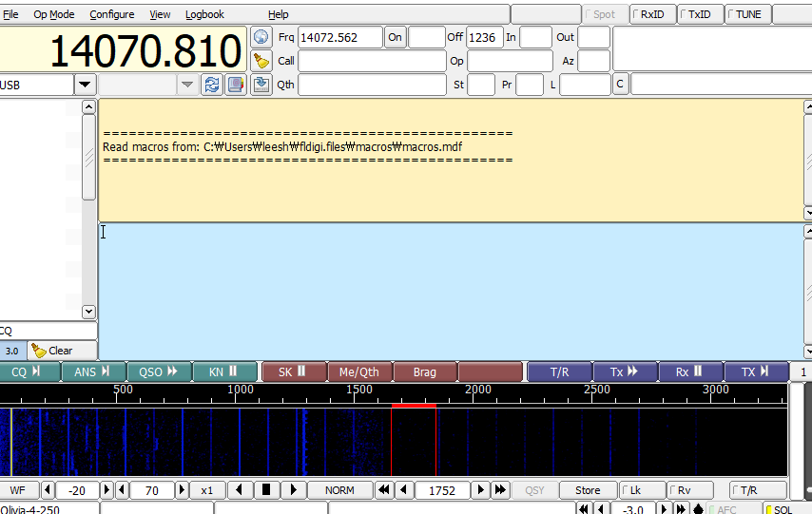The image size is (812, 514).
Task: Click the refresh rig frequency list icon
Action: pos(212,85)
